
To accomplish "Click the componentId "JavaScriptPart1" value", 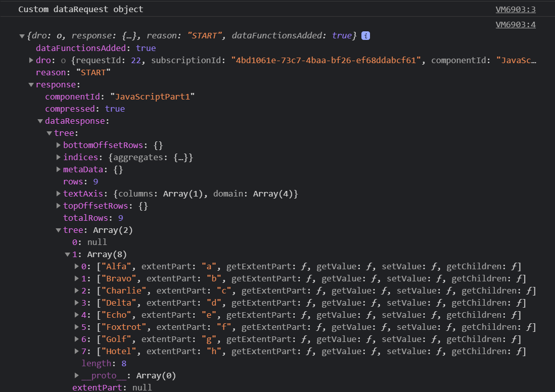I will [x=153, y=96].
